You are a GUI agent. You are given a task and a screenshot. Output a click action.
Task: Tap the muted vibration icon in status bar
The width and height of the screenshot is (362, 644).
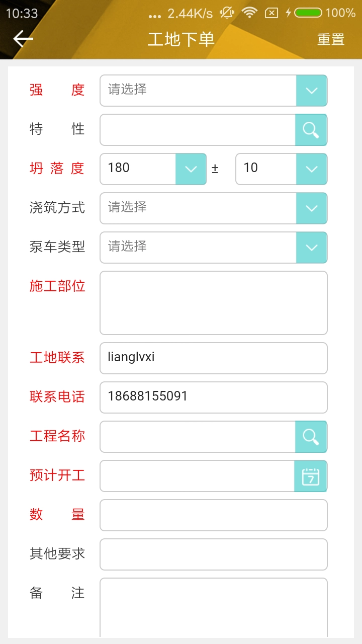227,13
